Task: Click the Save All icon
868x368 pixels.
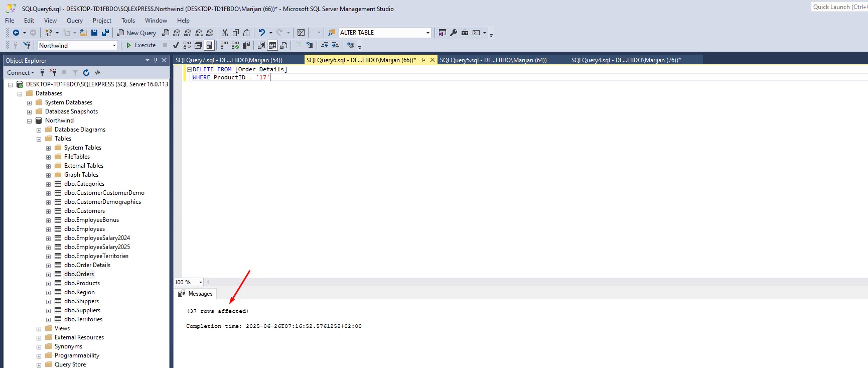Action: 105,33
